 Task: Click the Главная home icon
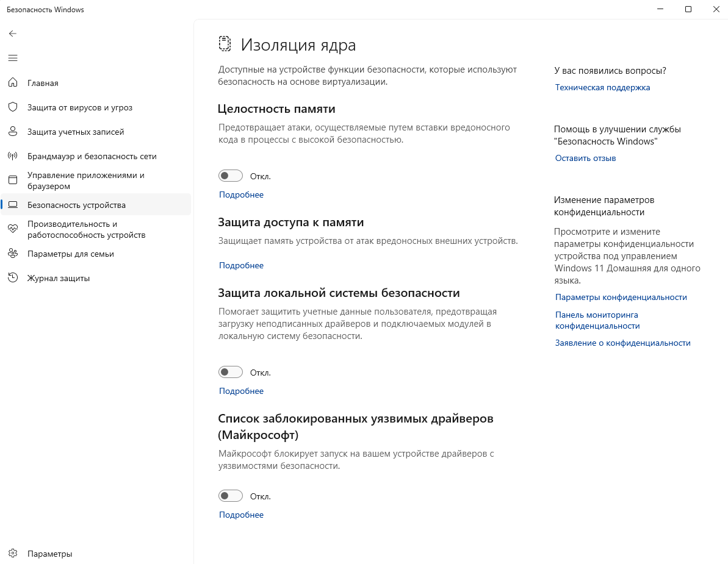[x=13, y=83]
